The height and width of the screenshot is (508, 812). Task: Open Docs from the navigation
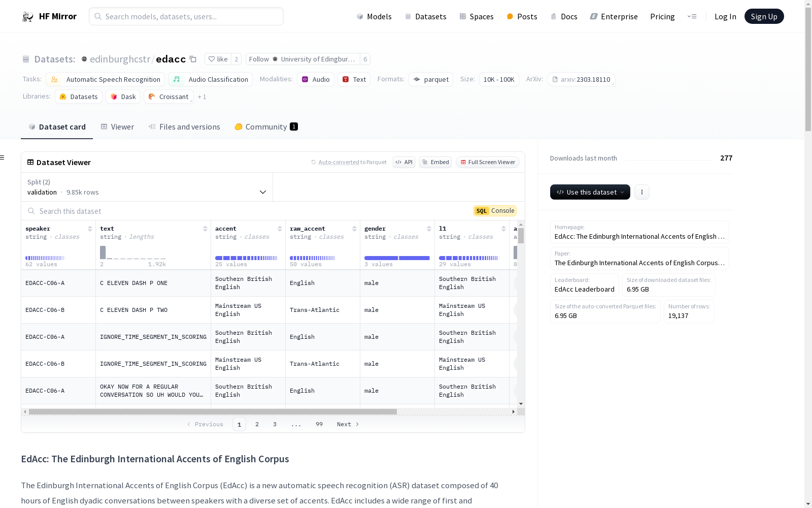coord(564,16)
